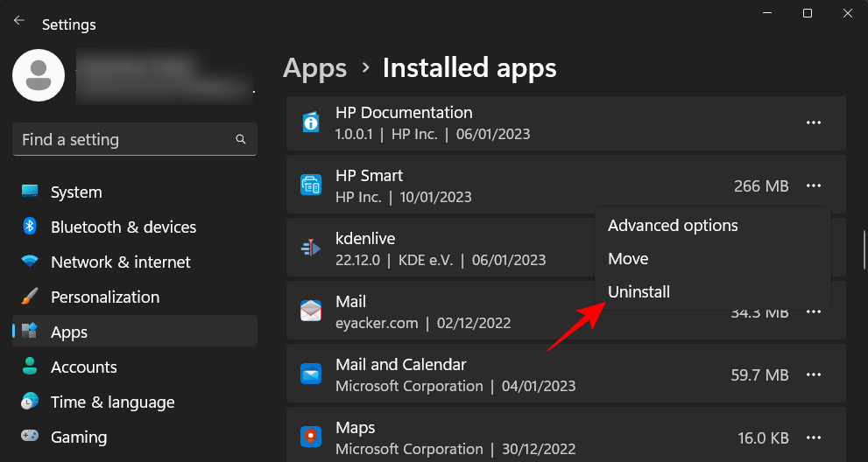Click the search magnifier icon

tap(241, 140)
